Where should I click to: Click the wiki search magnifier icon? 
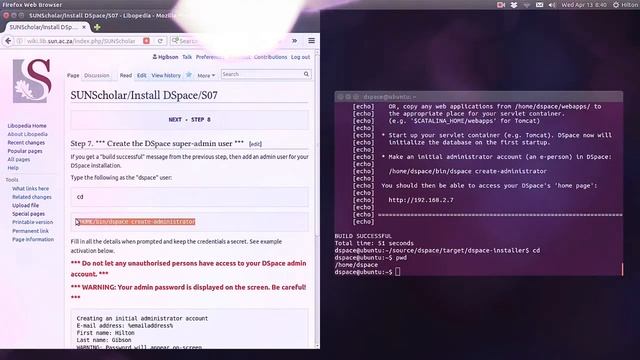coord(306,74)
